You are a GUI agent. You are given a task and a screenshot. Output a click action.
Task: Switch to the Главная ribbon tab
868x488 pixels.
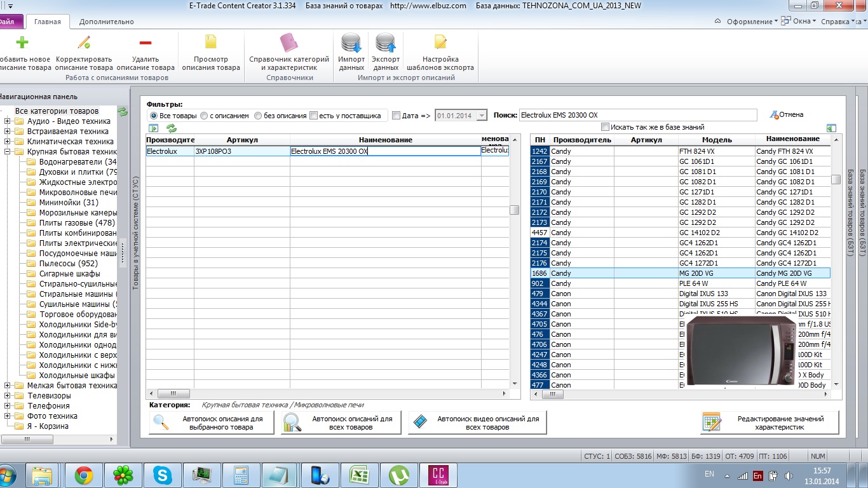[48, 22]
